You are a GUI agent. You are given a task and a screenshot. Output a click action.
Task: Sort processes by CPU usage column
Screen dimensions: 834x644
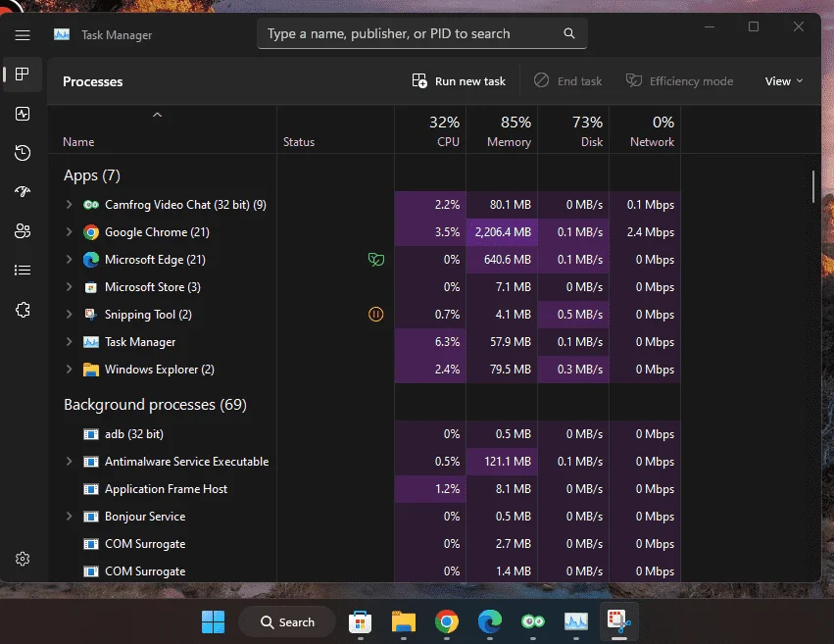pyautogui.click(x=430, y=129)
